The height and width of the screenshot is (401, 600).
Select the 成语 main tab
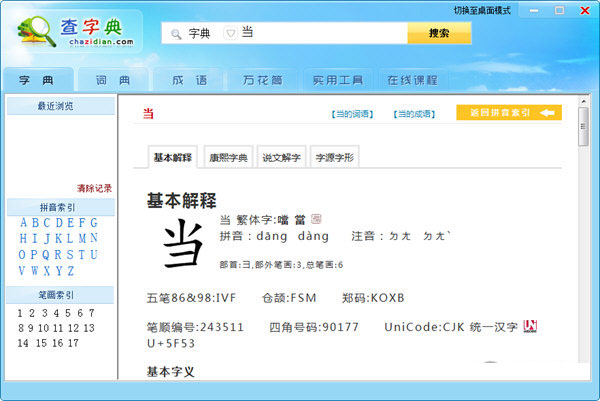[189, 80]
